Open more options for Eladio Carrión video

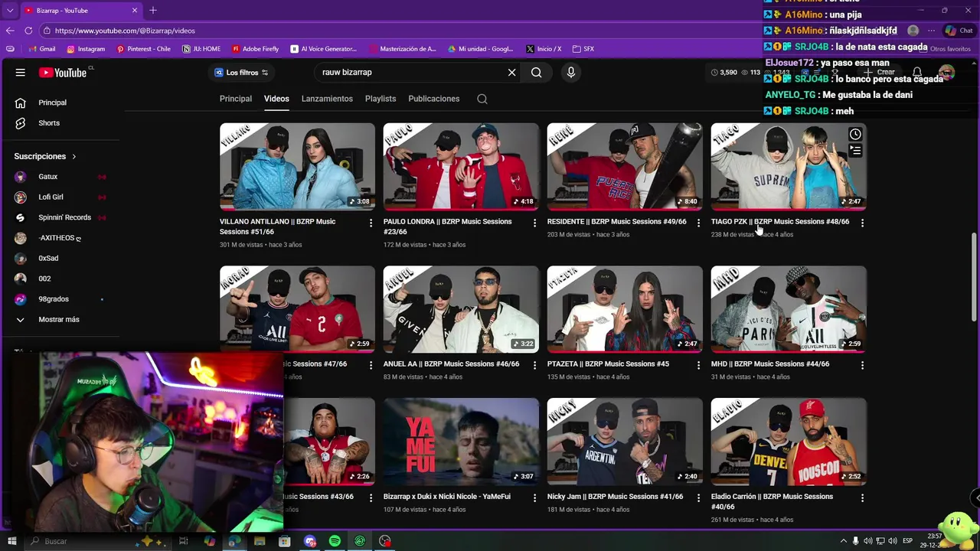click(x=862, y=497)
